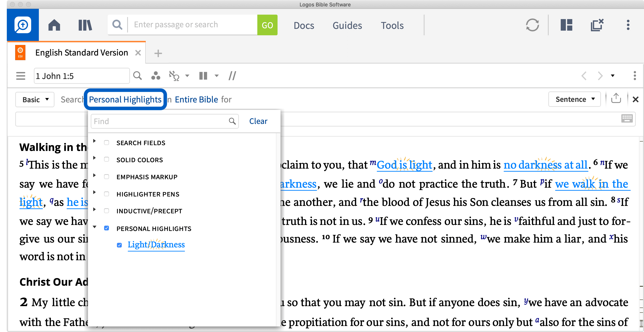Go to the Home dashboard
The height and width of the screenshot is (332, 644).
(54, 25)
